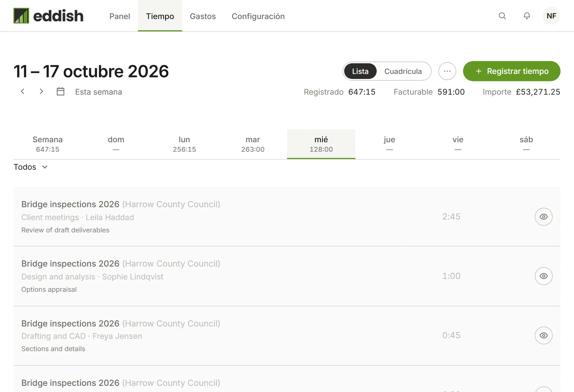Image resolution: width=574 pixels, height=392 pixels.
Task: Open notifications bell
Action: [527, 16]
